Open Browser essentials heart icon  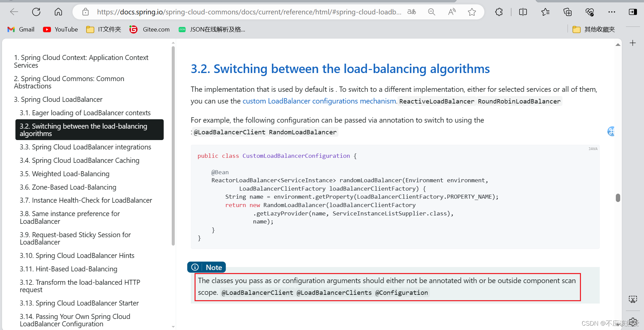[x=590, y=12]
